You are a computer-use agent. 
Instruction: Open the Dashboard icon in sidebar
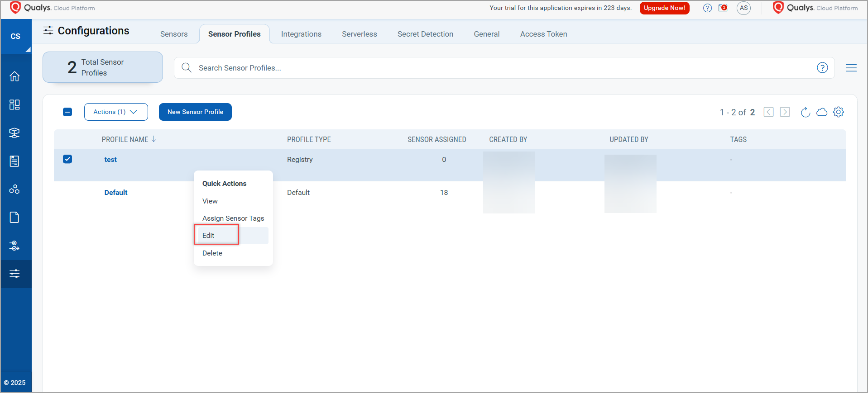tap(14, 104)
